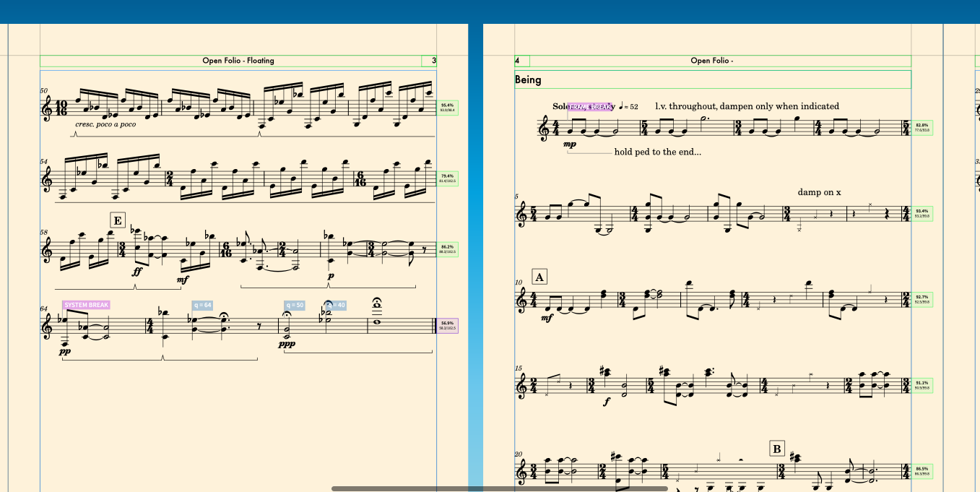This screenshot has height=492, width=980.
Task: Select the page number 3 frame
Action: point(429,61)
